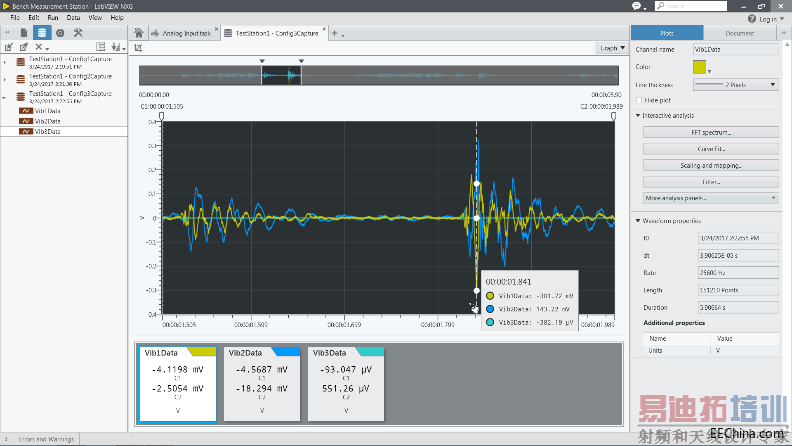Image resolution: width=792 pixels, height=446 pixels.
Task: Open the feedback speech bubble icon
Action: [637, 6]
